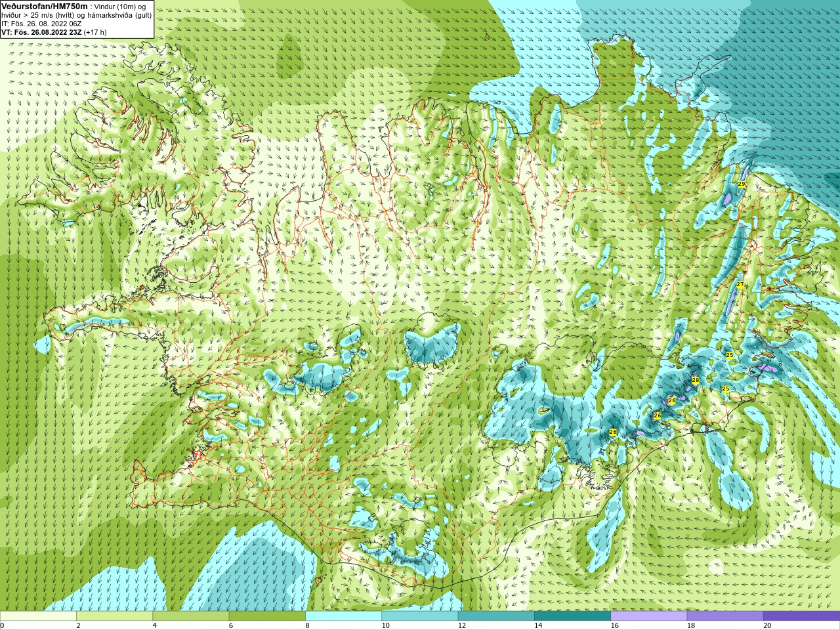This screenshot has width=840, height=630.
Task: Click the yellow gust label 29
Action: (x=741, y=184)
